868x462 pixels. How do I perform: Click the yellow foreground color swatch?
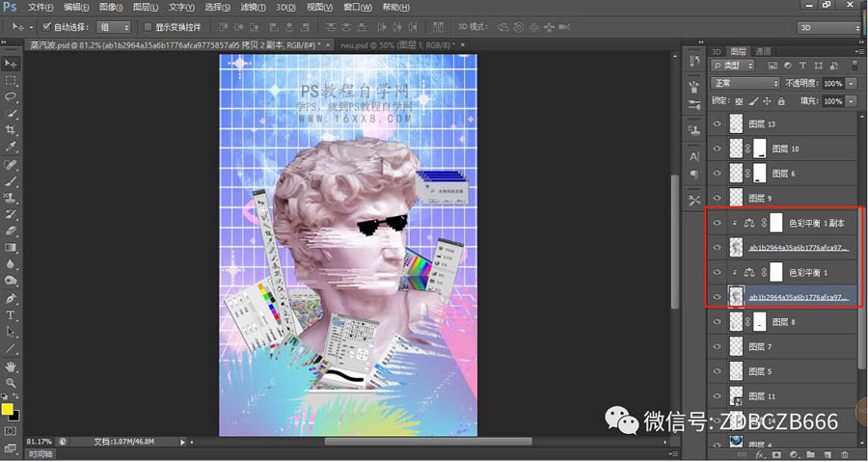pos(8,408)
